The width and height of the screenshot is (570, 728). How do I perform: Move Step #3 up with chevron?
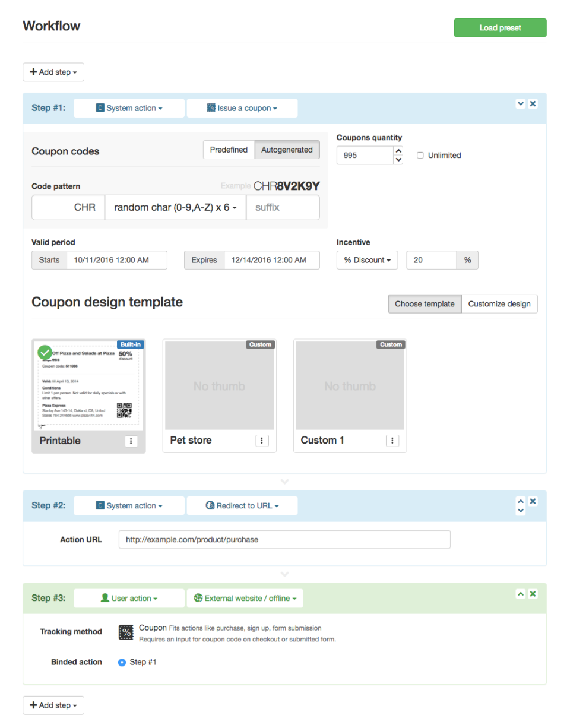tap(521, 593)
